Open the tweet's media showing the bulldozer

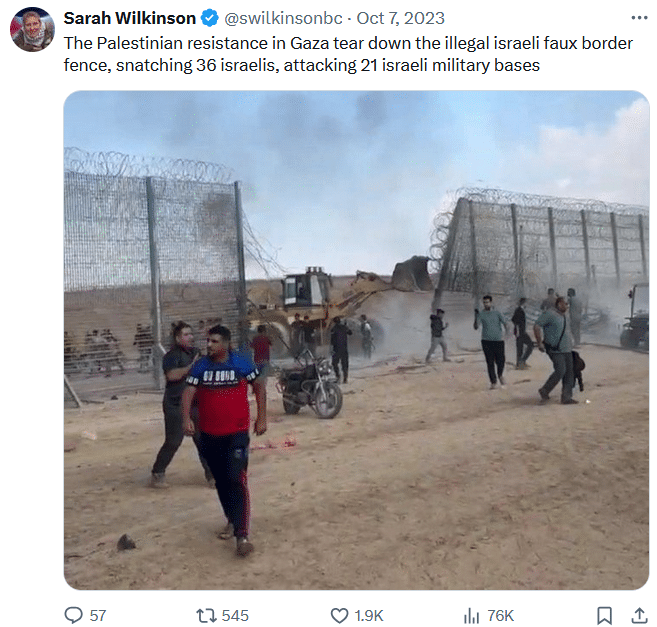coord(357,340)
